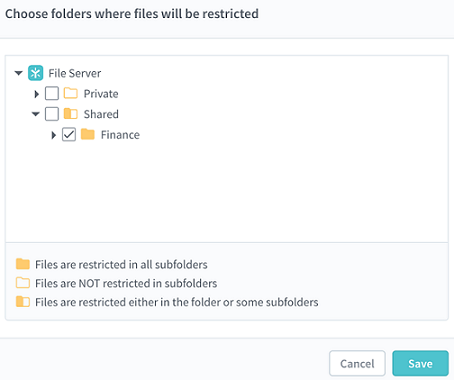Select the Shared label in tree
The width and height of the screenshot is (454, 380).
point(101,114)
